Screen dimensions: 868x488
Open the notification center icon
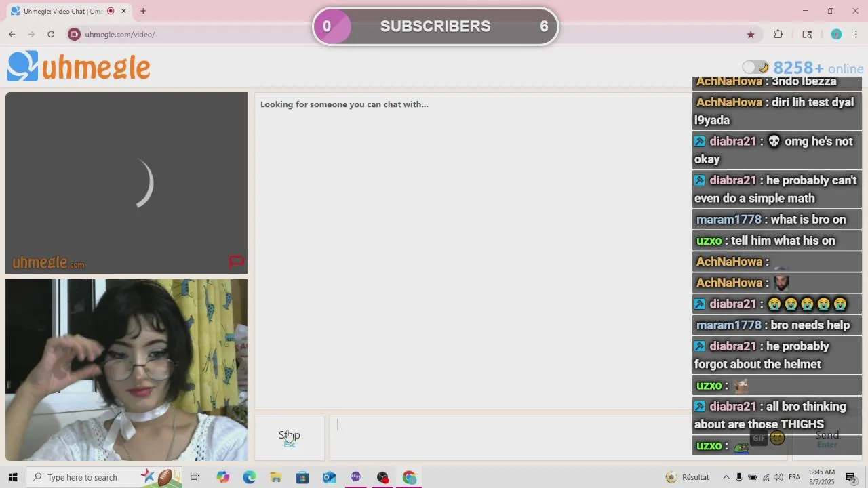[851, 477]
